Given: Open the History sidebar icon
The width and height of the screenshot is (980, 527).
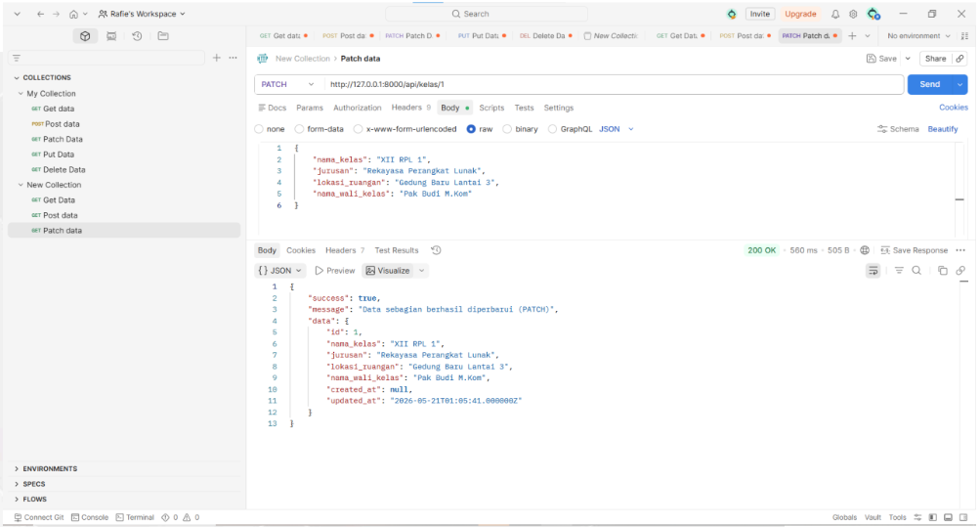Looking at the screenshot, I should click(137, 36).
